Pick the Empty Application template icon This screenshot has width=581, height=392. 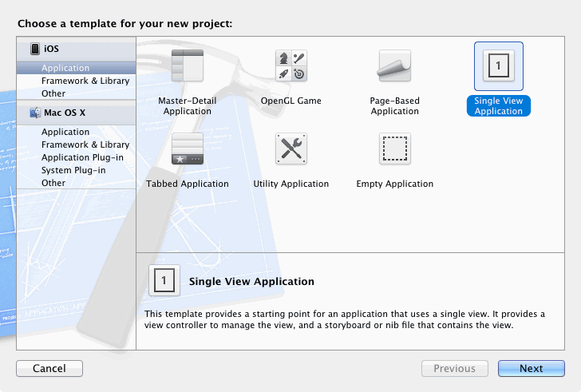point(394,148)
